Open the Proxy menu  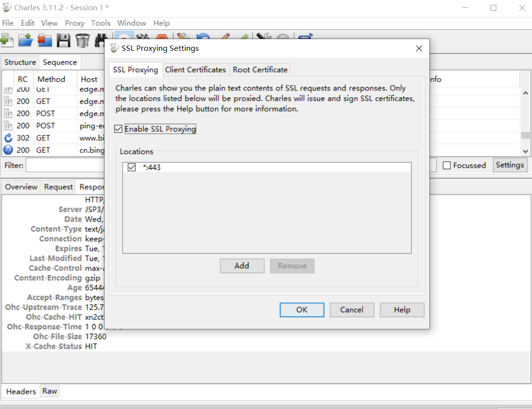[75, 23]
